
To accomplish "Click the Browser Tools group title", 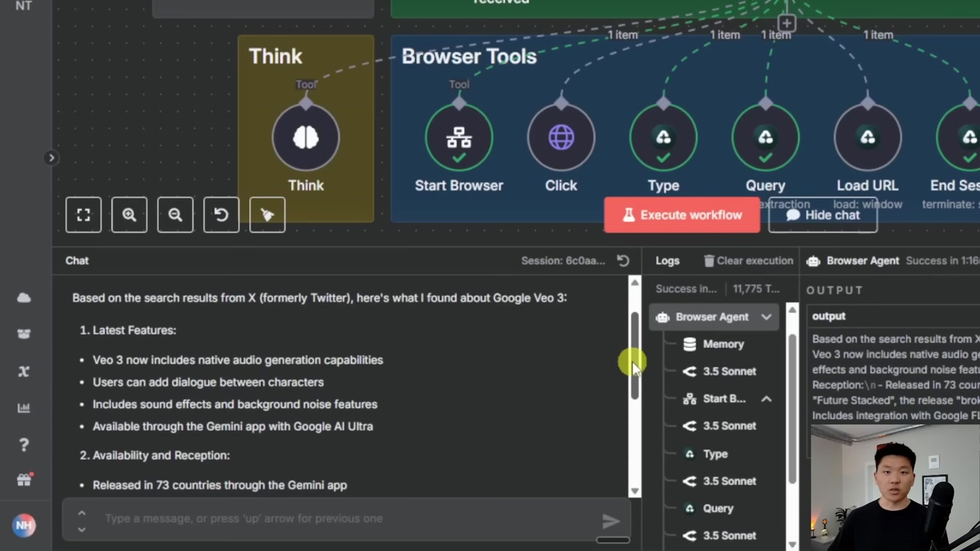I will (469, 57).
